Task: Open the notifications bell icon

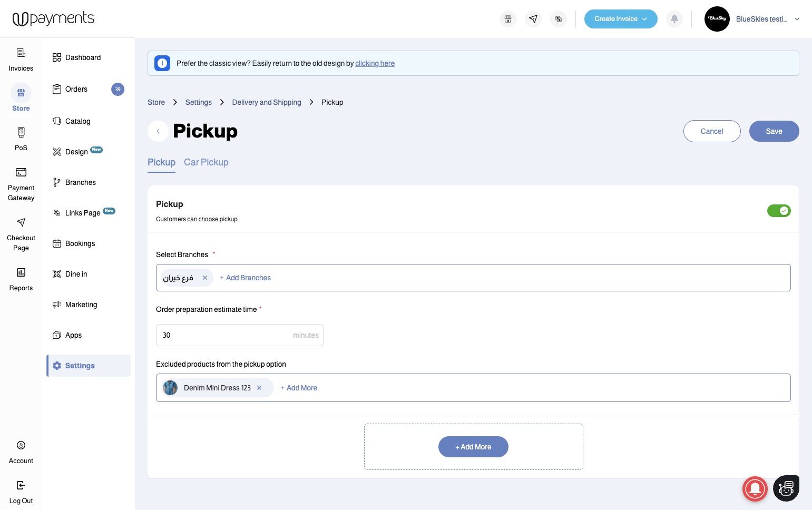Action: 674,19
